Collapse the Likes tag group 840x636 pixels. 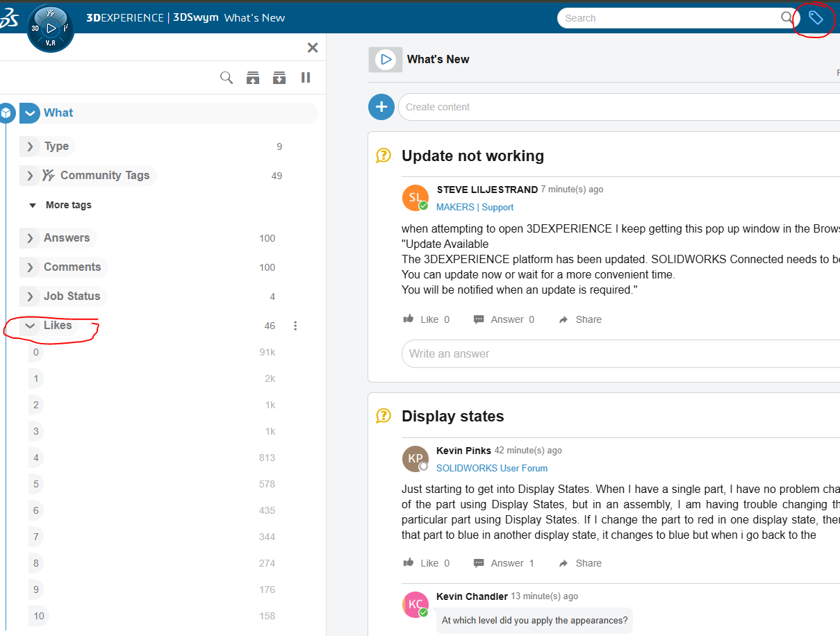click(x=30, y=326)
